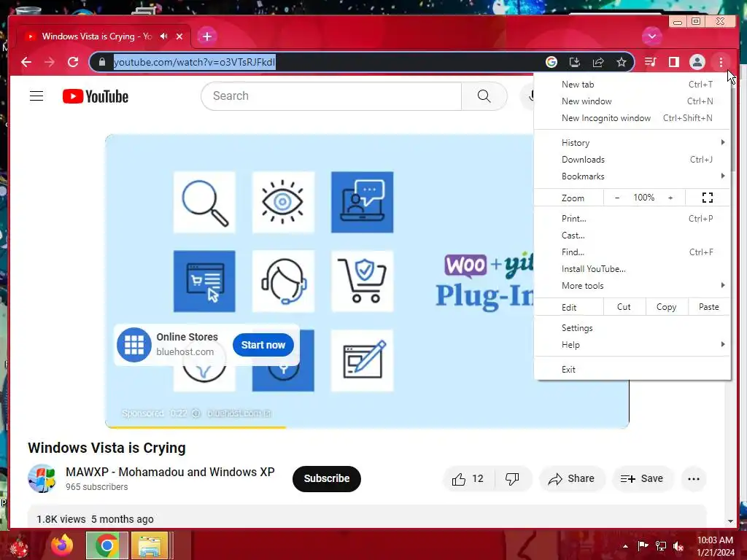Share the video using the Share button
The image size is (747, 560).
click(x=572, y=478)
